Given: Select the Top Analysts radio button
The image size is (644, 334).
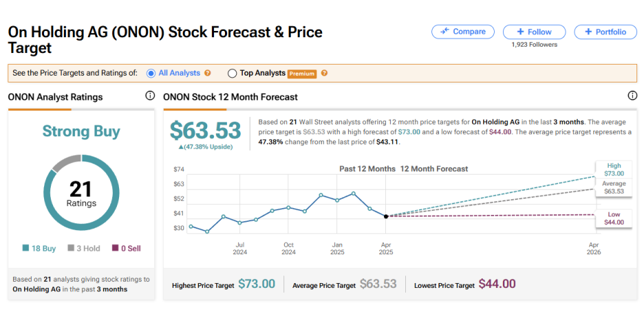Looking at the screenshot, I should 232,73.
